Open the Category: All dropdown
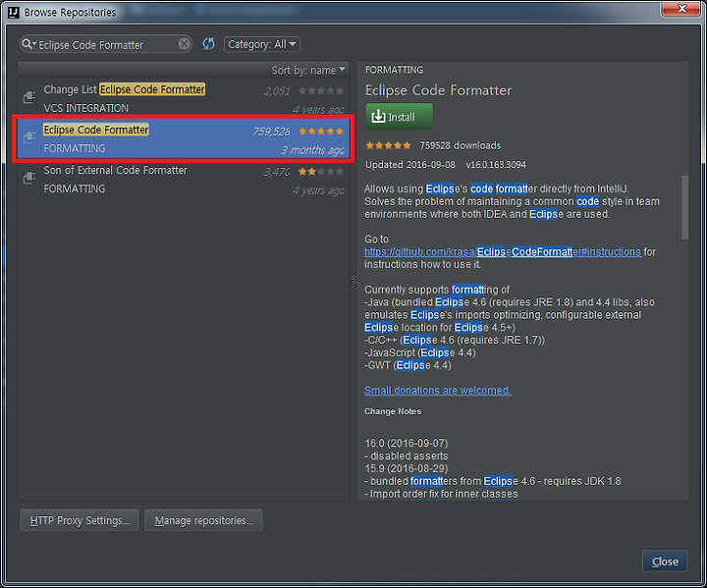This screenshot has width=707, height=588. pos(262,44)
